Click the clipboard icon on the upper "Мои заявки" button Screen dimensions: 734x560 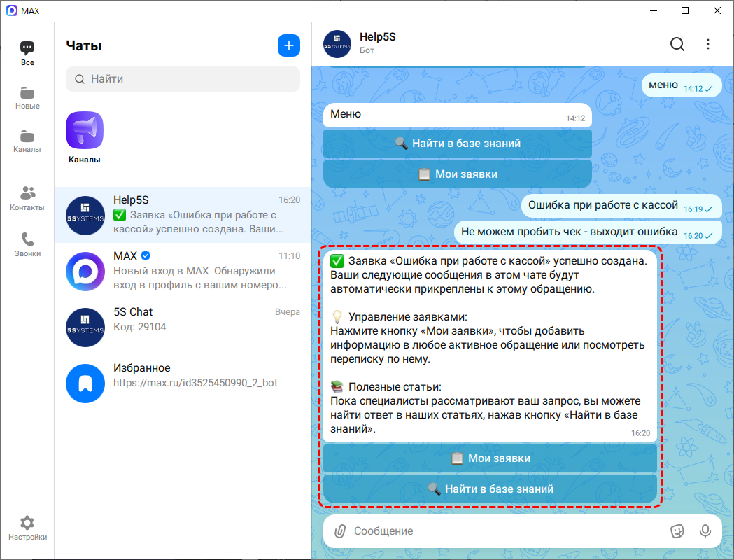(x=424, y=174)
